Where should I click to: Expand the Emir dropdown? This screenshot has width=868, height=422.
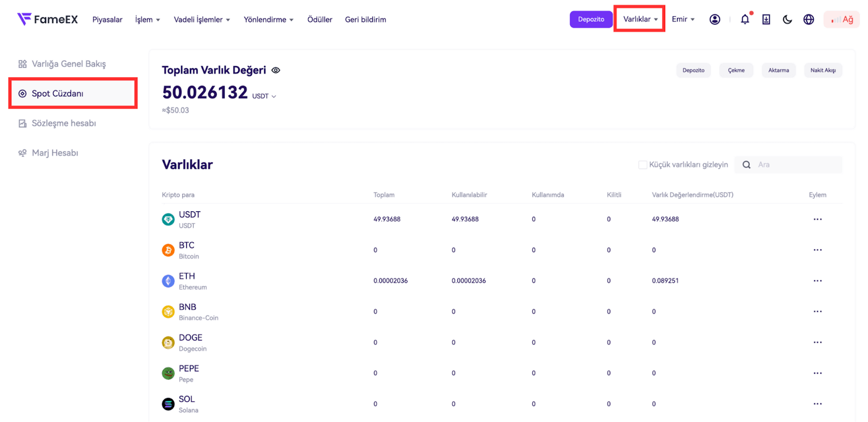(x=683, y=19)
